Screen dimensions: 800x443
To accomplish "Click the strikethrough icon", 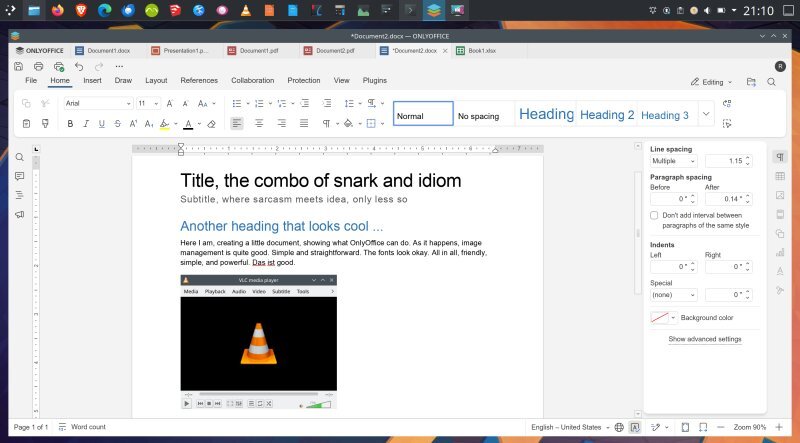I will (x=117, y=124).
